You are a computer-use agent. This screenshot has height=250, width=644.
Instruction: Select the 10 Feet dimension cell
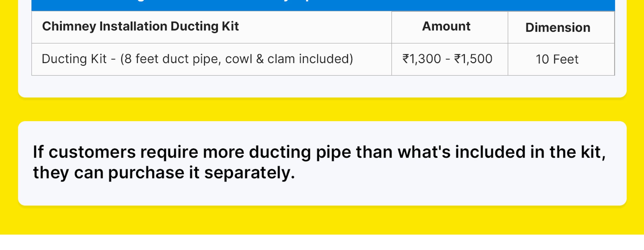coord(561,59)
